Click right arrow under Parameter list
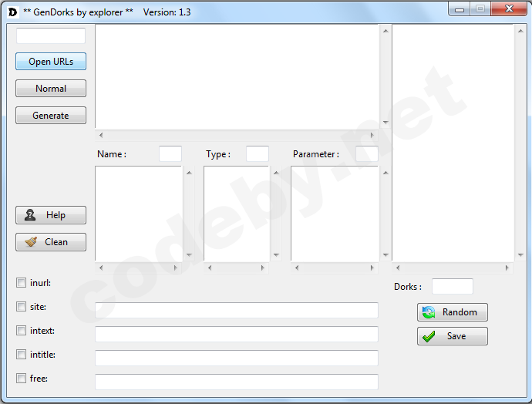 tap(372, 268)
